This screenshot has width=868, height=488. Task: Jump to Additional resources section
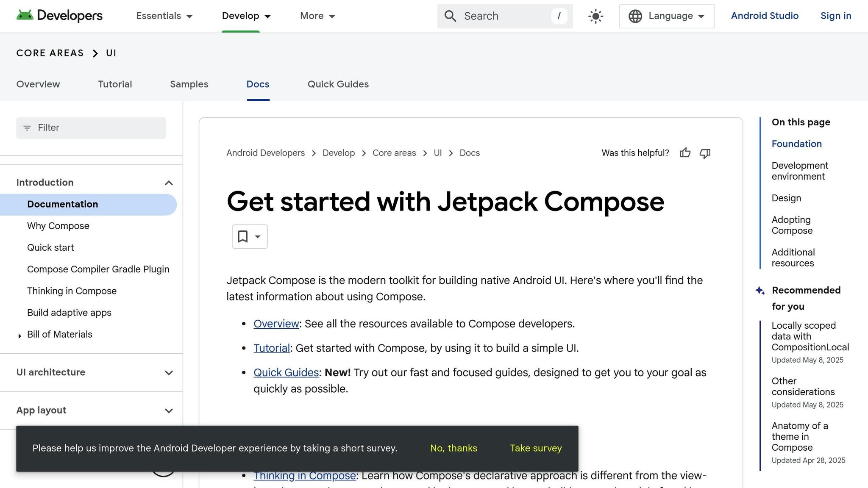pyautogui.click(x=793, y=258)
